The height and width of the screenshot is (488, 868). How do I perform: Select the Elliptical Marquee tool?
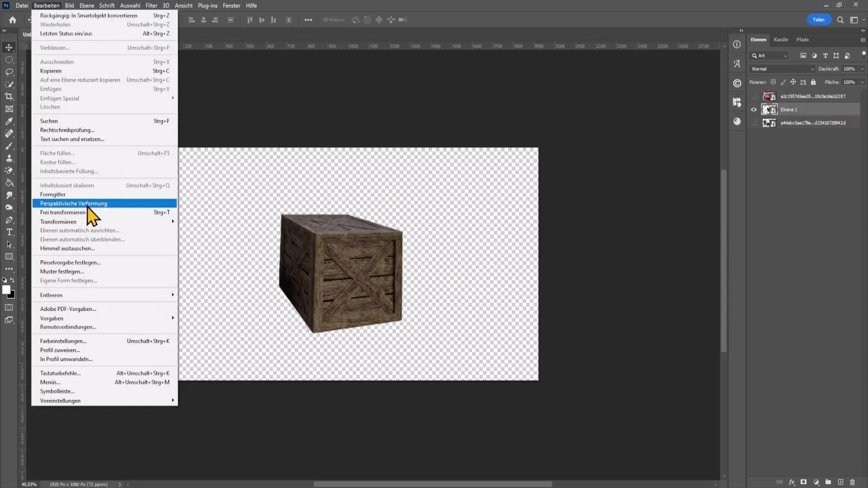(9, 60)
